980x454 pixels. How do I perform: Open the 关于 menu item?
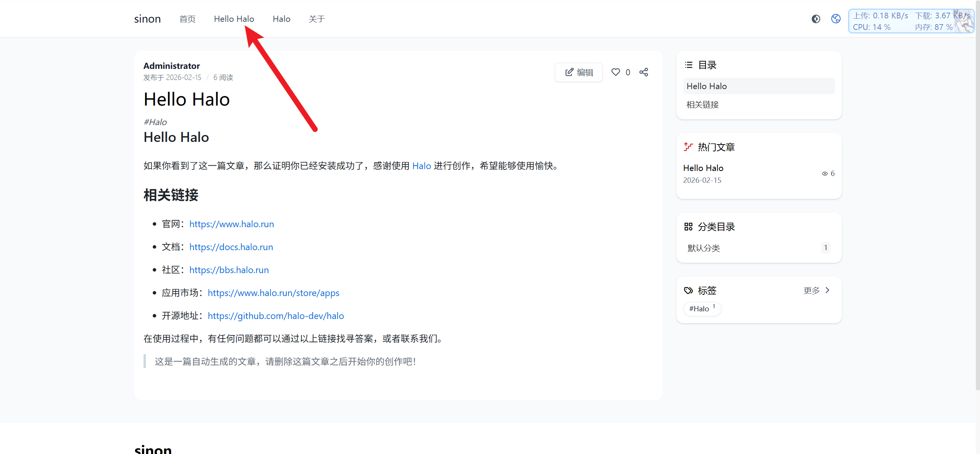tap(317, 19)
